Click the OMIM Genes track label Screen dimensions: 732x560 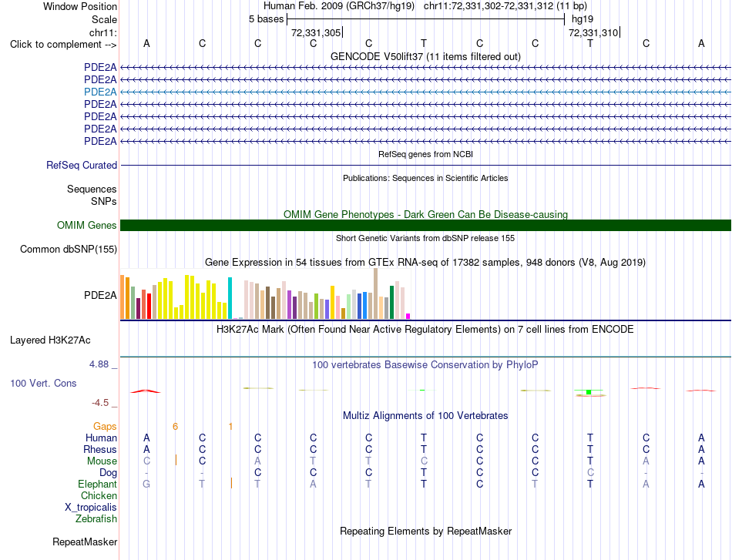(87, 226)
